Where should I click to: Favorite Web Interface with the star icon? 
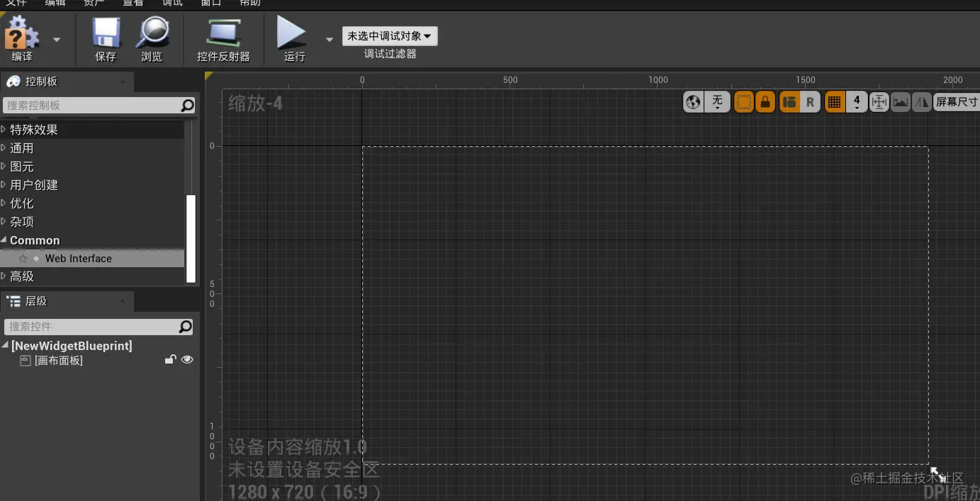click(x=23, y=259)
